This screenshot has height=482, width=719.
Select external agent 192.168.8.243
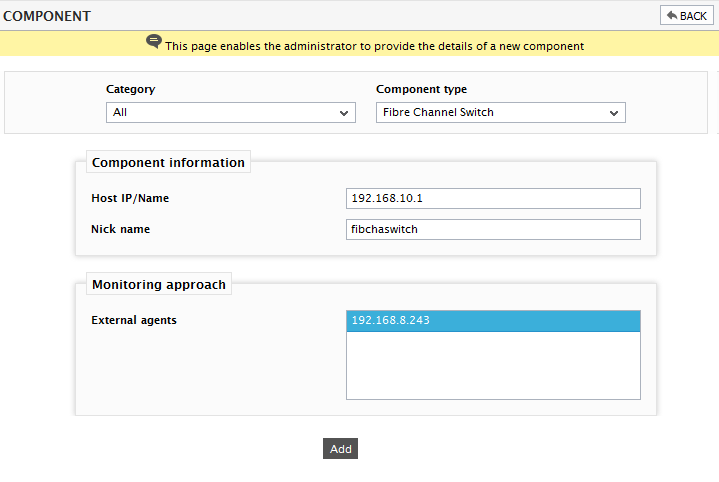(x=493, y=321)
